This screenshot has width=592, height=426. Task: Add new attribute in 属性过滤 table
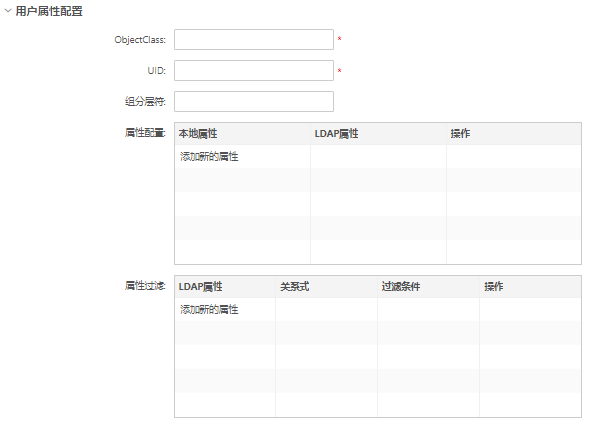(209, 309)
